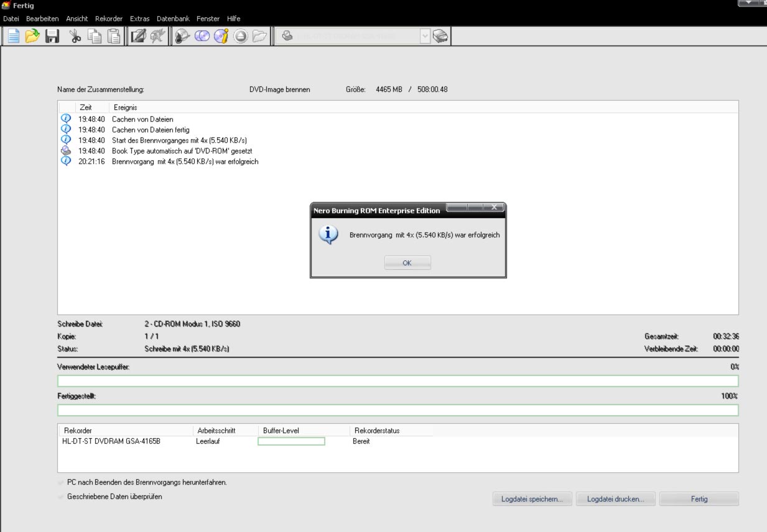Click '2 - CD-ROM Modus 1, ISO 9660' text
The width and height of the screenshot is (767, 532).
(192, 324)
